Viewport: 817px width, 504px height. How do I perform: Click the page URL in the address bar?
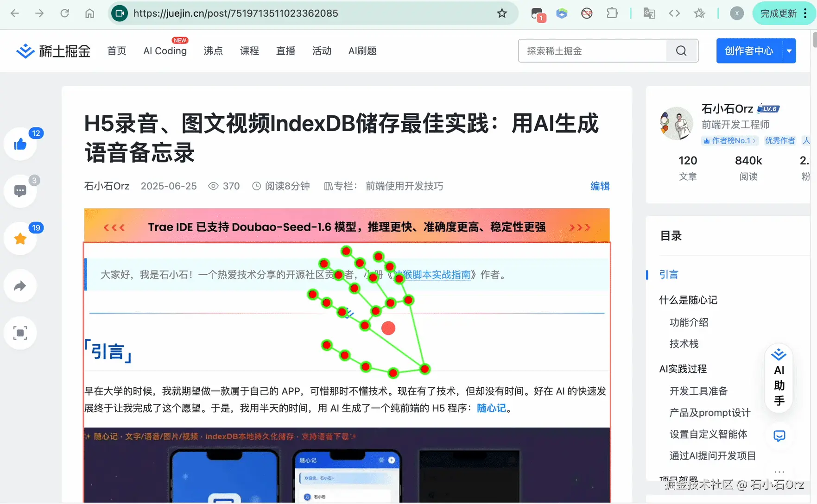tap(236, 13)
